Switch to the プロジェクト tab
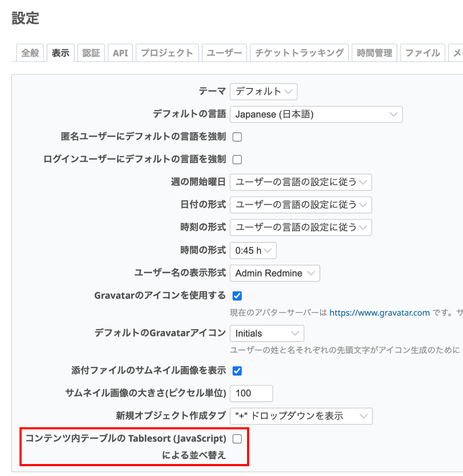Screen dimensions: 463x476 (167, 53)
